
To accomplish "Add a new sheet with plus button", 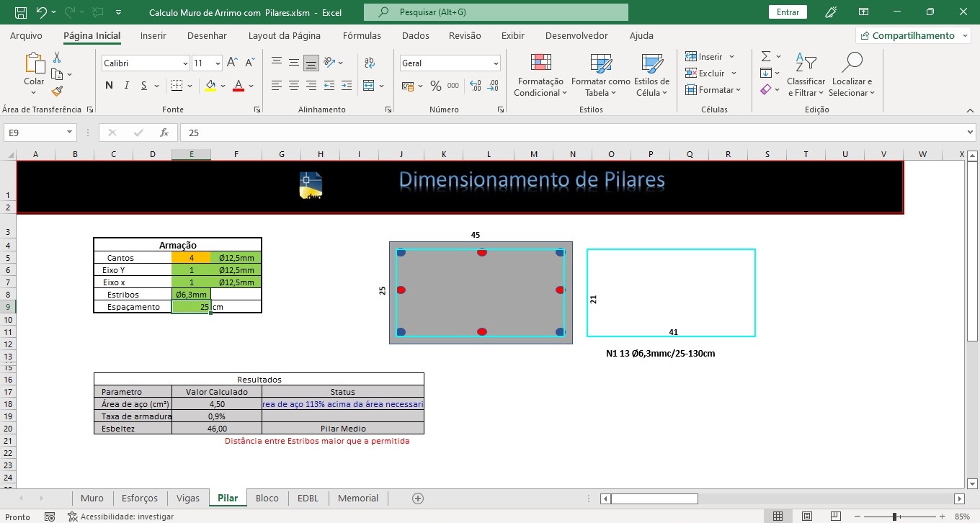I will (x=417, y=498).
